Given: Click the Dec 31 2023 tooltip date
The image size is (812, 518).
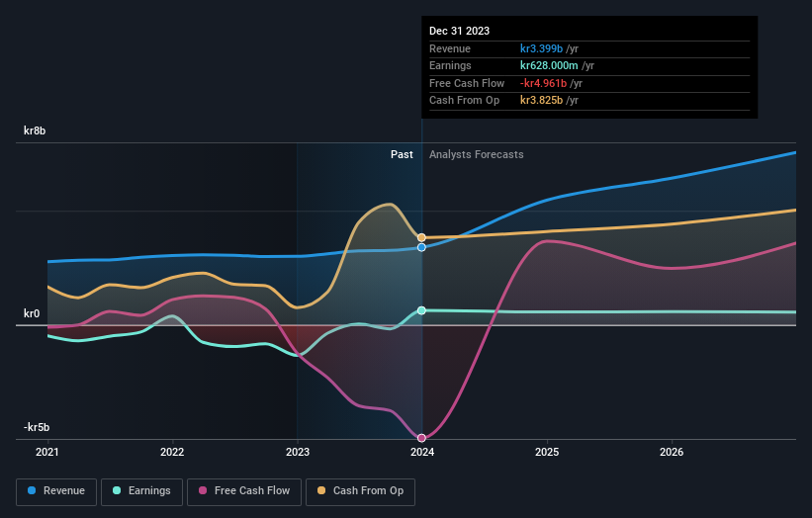Looking at the screenshot, I should (459, 31).
